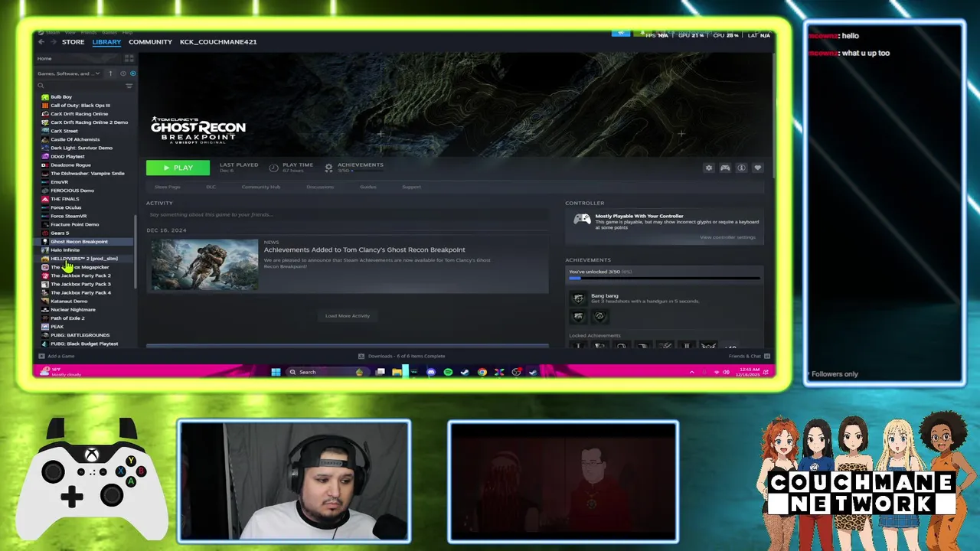The height and width of the screenshot is (551, 980).
Task: Open Friends & Chat
Action: coord(749,356)
